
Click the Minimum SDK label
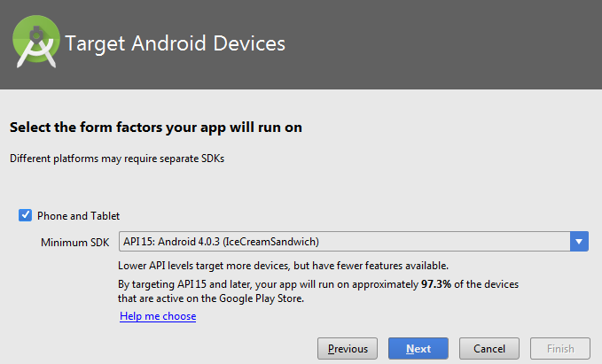click(x=75, y=242)
